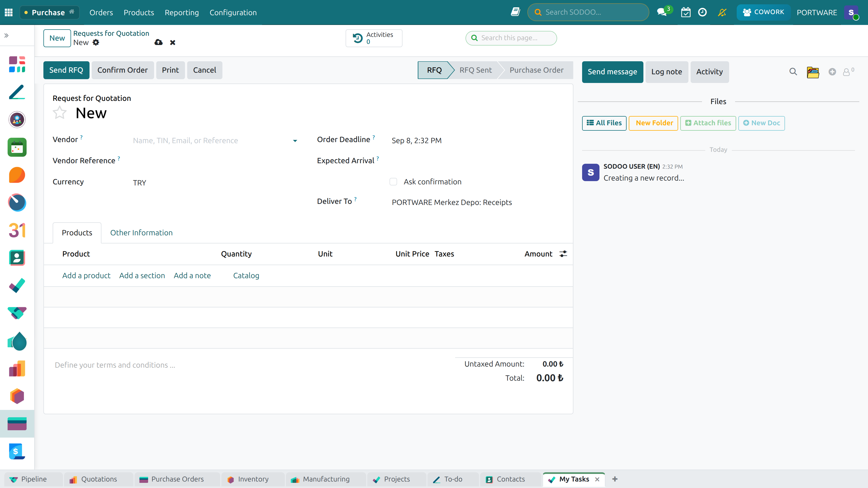Open the To-do pencil app in sidebar
868x488 pixels.
coord(17,92)
